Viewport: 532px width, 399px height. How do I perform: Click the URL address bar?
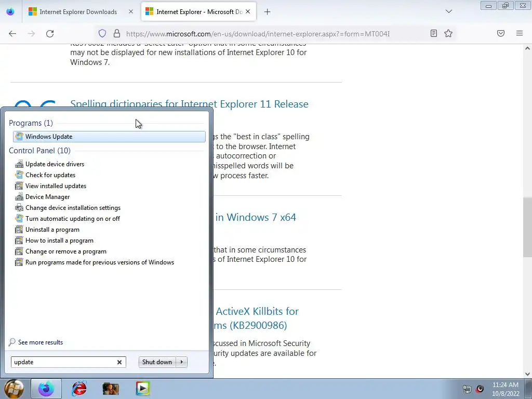[258, 34]
